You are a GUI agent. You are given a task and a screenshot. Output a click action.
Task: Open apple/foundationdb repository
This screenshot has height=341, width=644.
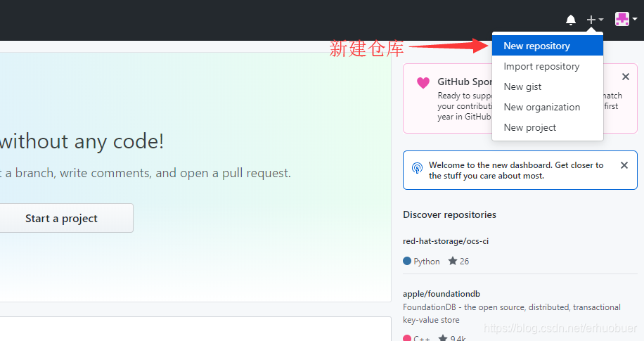pos(442,294)
